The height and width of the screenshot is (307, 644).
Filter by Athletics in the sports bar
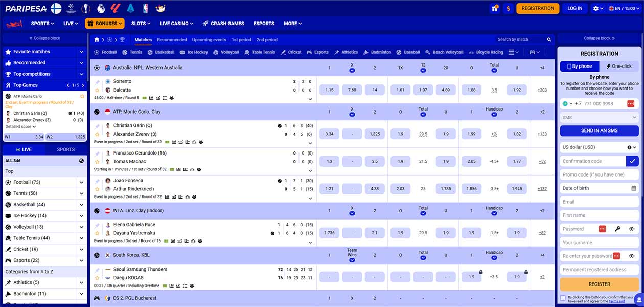coord(346,52)
